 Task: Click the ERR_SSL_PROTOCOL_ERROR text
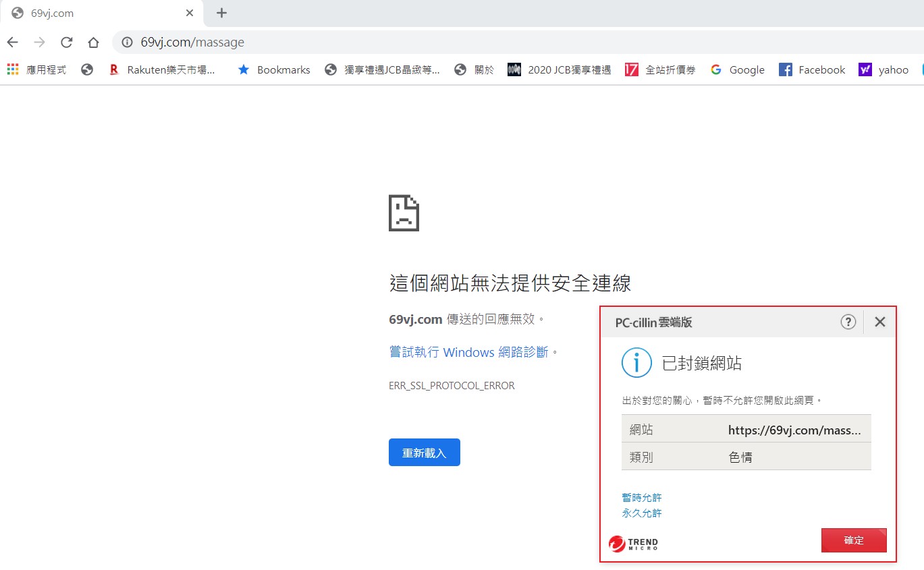coord(452,386)
